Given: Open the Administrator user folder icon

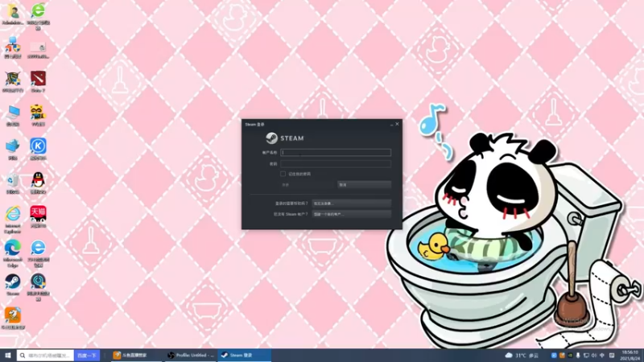Looking at the screenshot, I should 13,13.
